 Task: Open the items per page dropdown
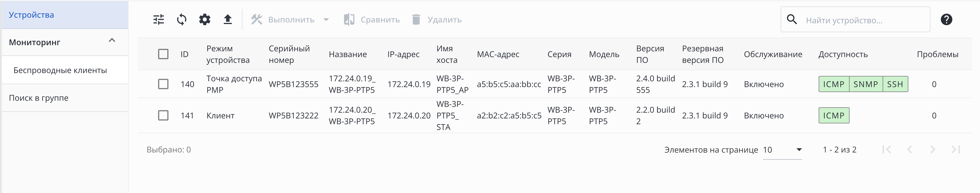(x=782, y=150)
